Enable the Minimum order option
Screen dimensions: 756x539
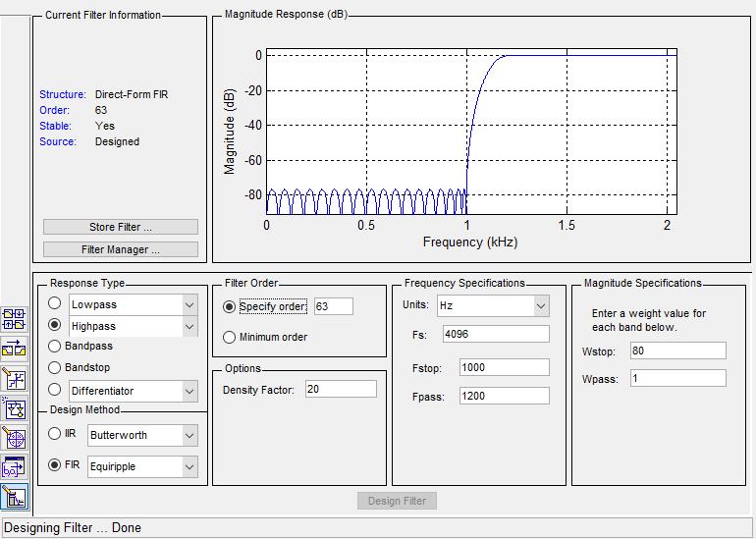pos(230,337)
